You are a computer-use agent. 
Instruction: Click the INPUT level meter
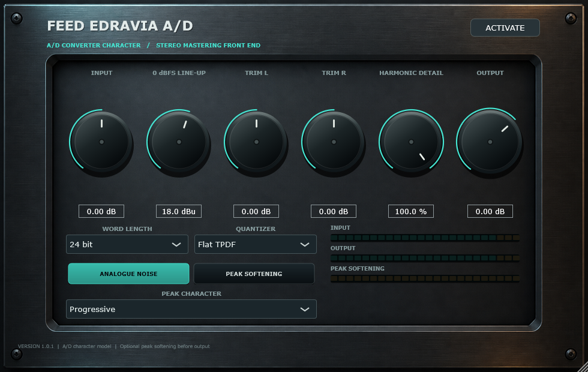[425, 238]
